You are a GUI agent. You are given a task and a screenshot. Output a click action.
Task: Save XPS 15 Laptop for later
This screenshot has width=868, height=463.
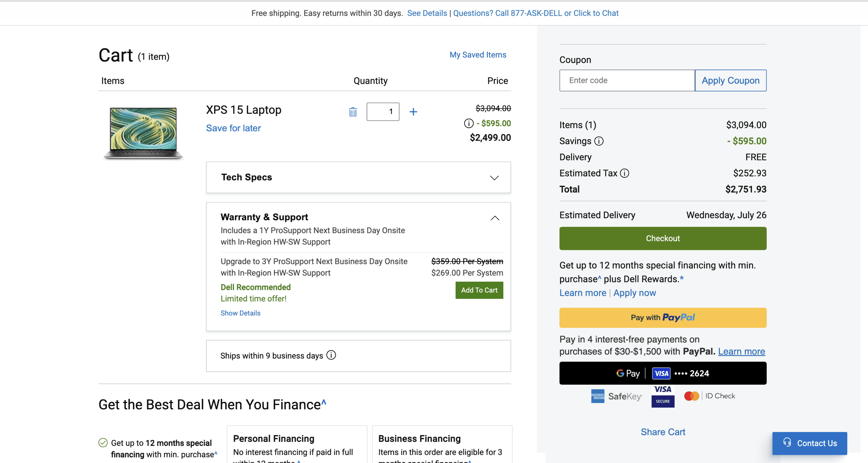coord(233,128)
